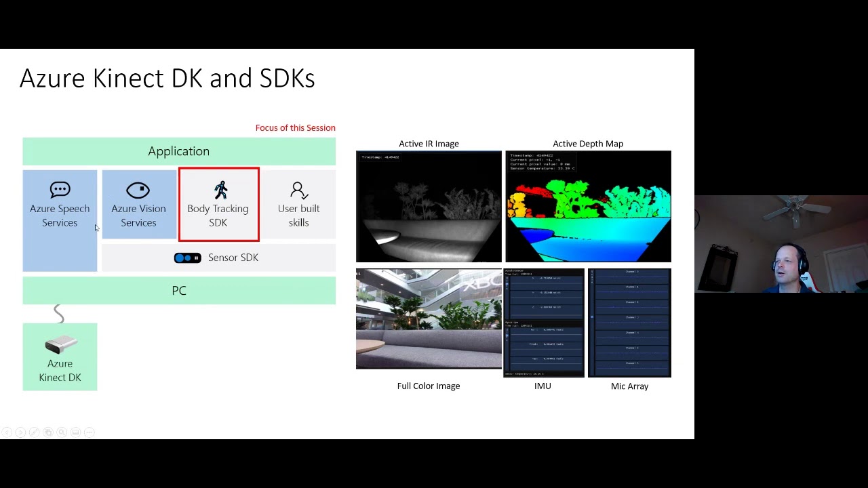The height and width of the screenshot is (488, 868).
Task: Open the more slideshow options ellipsis
Action: [90, 432]
